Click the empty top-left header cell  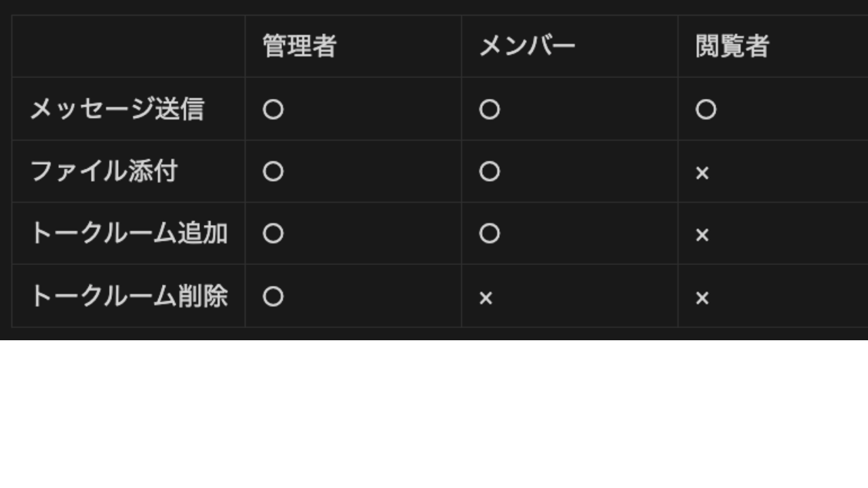coord(128,46)
